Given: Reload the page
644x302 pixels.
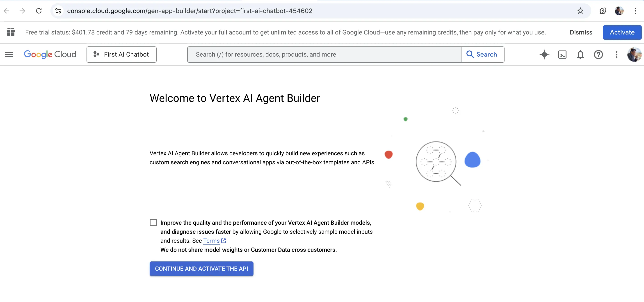Looking at the screenshot, I should point(39,11).
